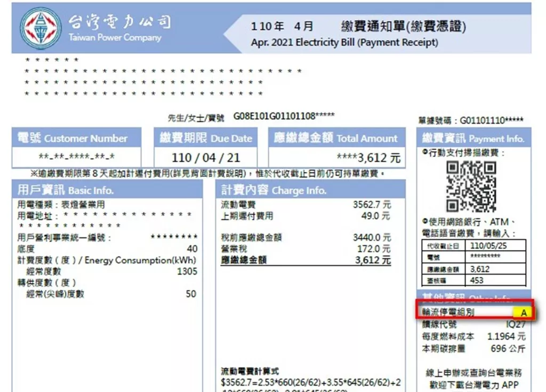Click the '輪流停電組別' label
The width and height of the screenshot is (546, 392).
tap(448, 312)
